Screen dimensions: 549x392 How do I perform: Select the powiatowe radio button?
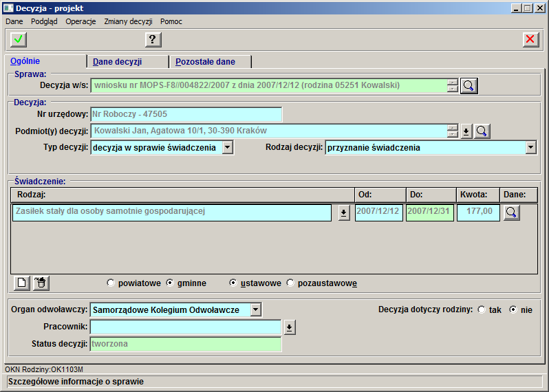coord(111,283)
